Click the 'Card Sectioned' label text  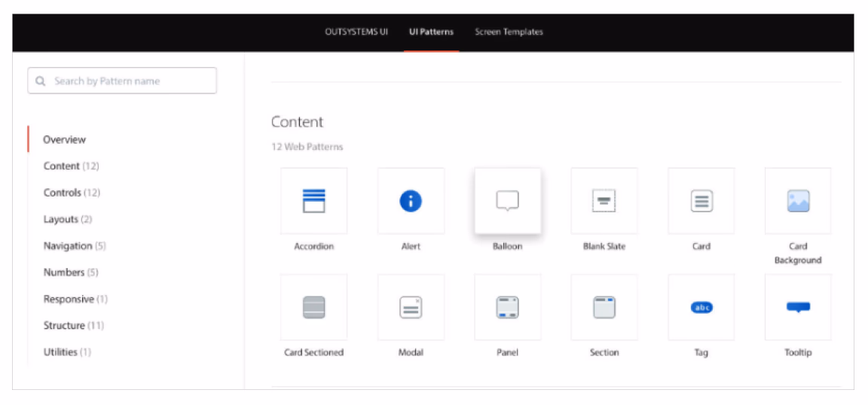click(x=314, y=352)
